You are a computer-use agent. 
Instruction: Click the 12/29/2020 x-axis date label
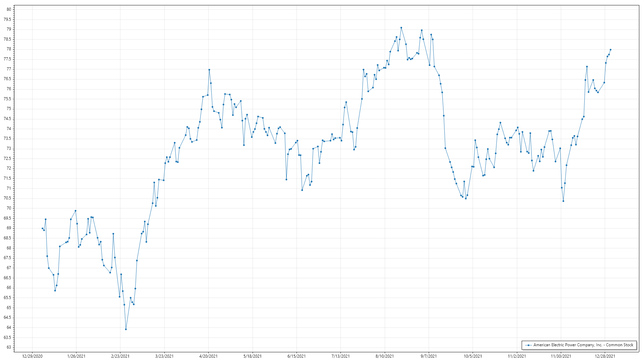tap(32, 356)
